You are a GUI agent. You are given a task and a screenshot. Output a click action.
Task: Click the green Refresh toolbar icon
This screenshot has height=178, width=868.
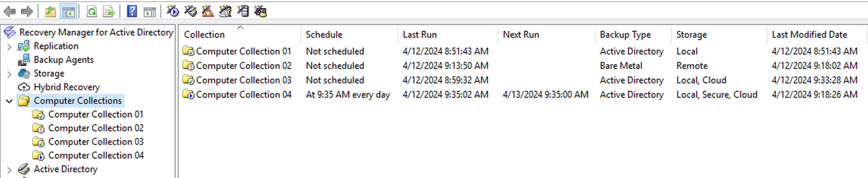92,11
